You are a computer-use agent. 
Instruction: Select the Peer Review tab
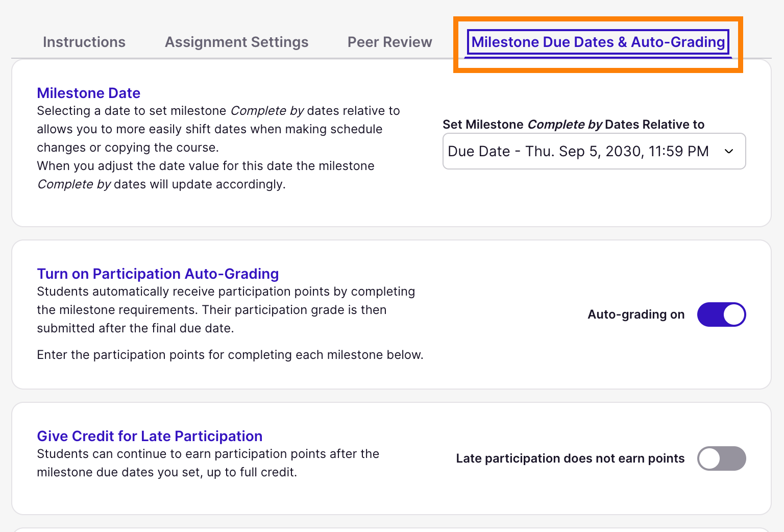pyautogui.click(x=389, y=42)
